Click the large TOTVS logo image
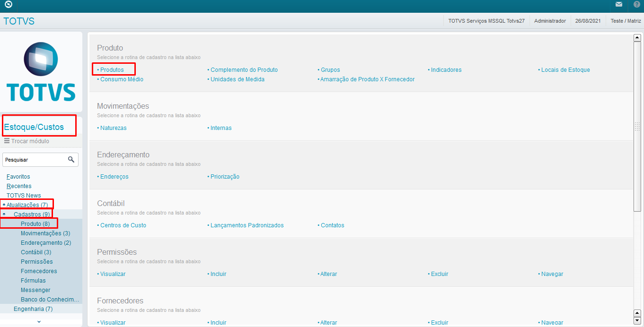Viewport: 644px width, 327px height. [41, 72]
